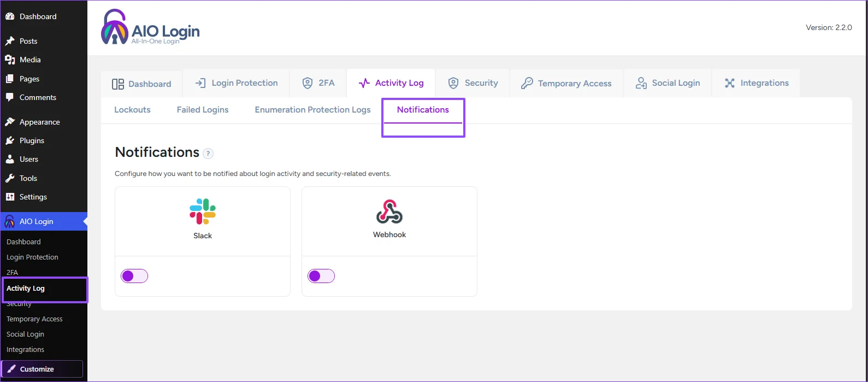Click the Social Login user icon
The width and height of the screenshot is (868, 382).
tap(641, 83)
